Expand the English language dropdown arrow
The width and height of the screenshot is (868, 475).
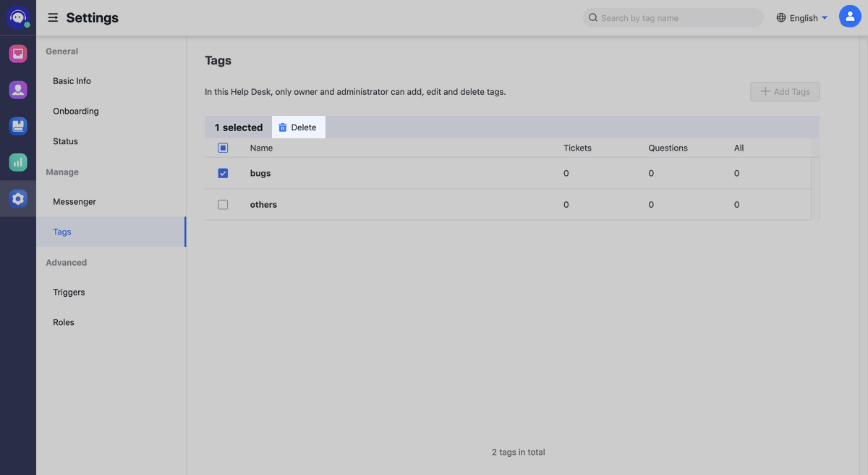[825, 17]
